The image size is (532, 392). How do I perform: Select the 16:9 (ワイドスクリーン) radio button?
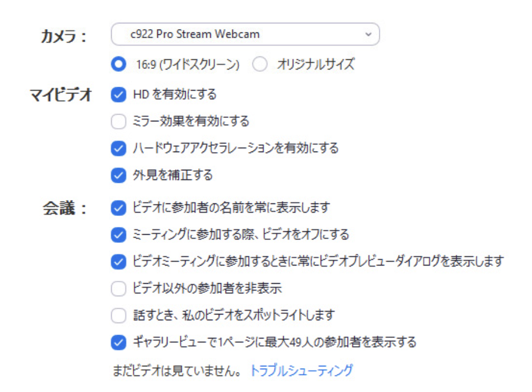point(118,64)
